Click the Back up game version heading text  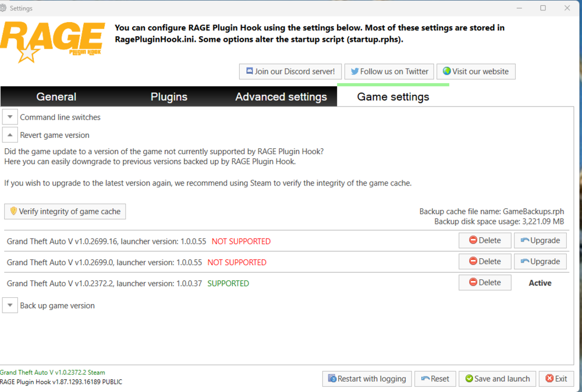point(57,305)
